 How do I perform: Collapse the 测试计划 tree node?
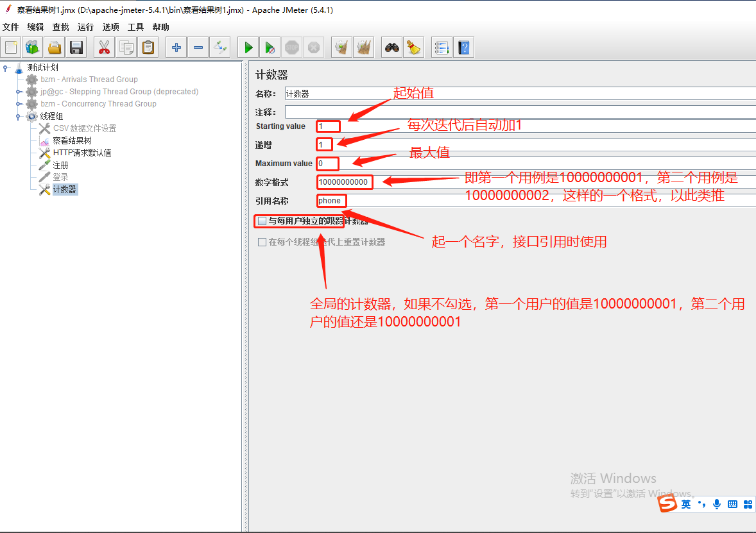pyautogui.click(x=6, y=68)
